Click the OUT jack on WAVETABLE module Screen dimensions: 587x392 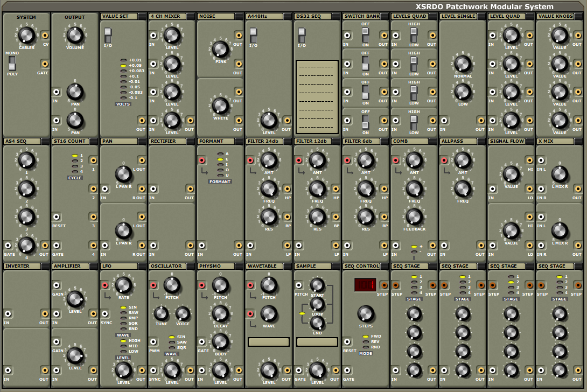click(x=287, y=370)
